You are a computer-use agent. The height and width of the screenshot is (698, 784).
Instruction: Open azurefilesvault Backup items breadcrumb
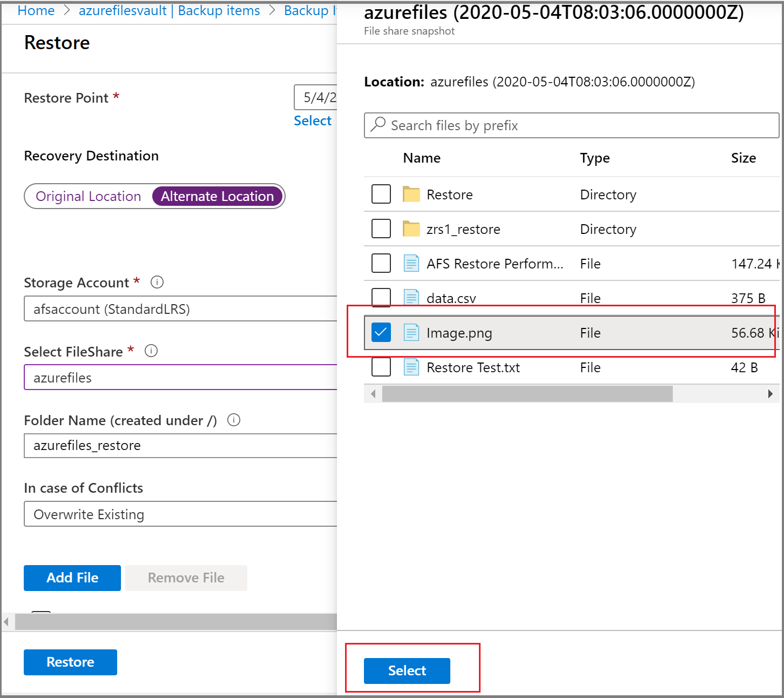[169, 10]
